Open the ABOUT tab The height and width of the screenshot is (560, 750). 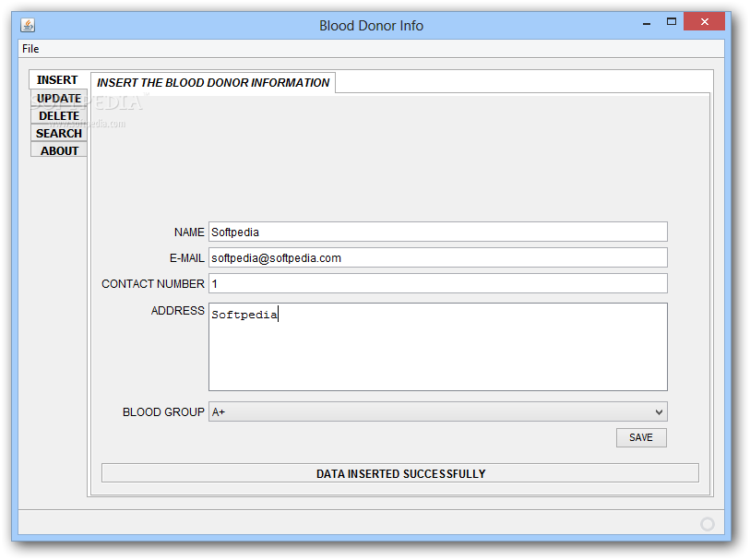point(59,150)
